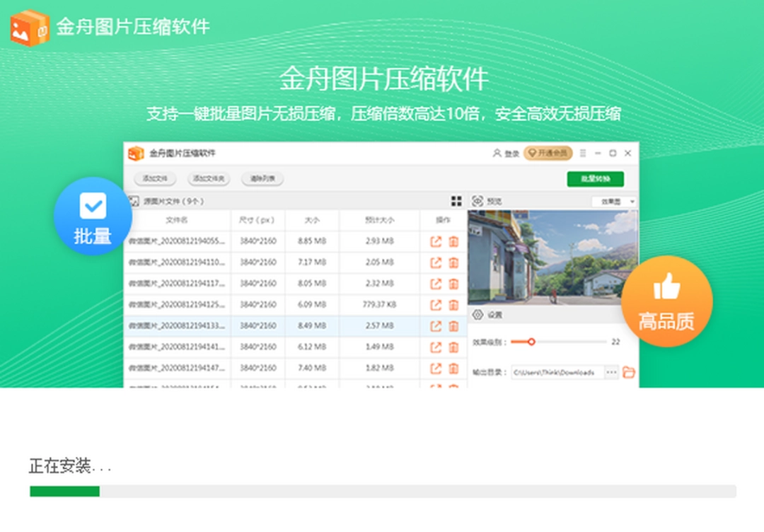Open the 预览 preview panel icon
This screenshot has height=532, width=764.
point(478,199)
